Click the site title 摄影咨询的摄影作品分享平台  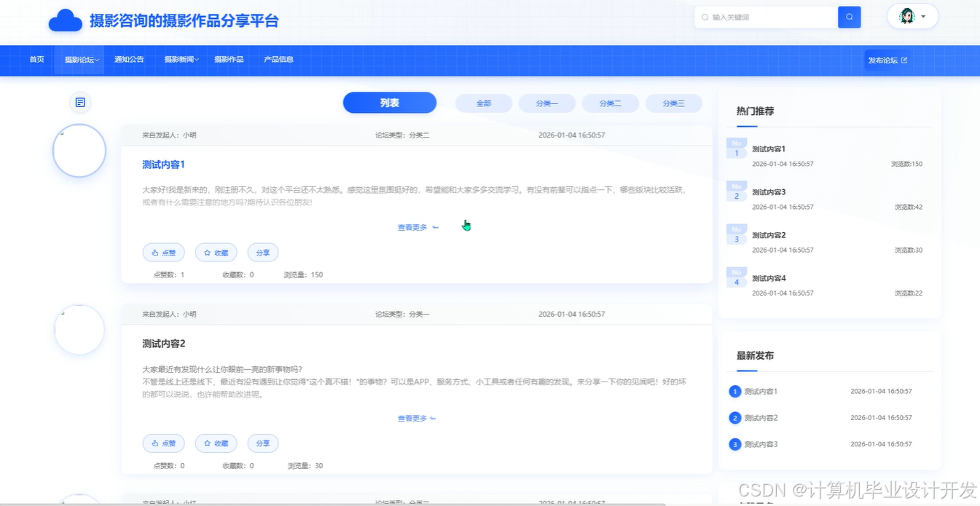tap(184, 20)
